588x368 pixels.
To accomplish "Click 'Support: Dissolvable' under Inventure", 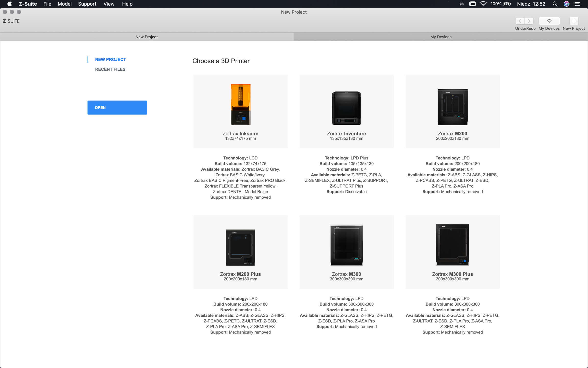I will pos(347,192).
